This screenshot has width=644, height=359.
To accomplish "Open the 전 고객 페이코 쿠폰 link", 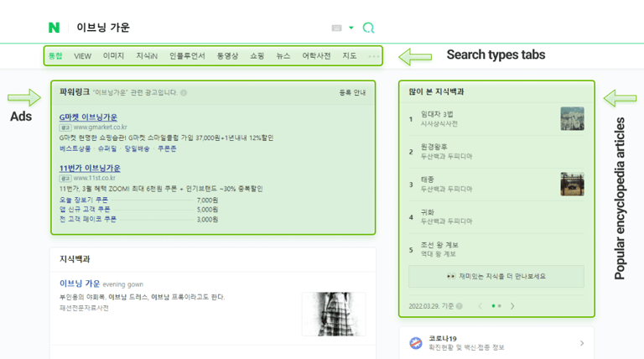I will click(x=88, y=220).
